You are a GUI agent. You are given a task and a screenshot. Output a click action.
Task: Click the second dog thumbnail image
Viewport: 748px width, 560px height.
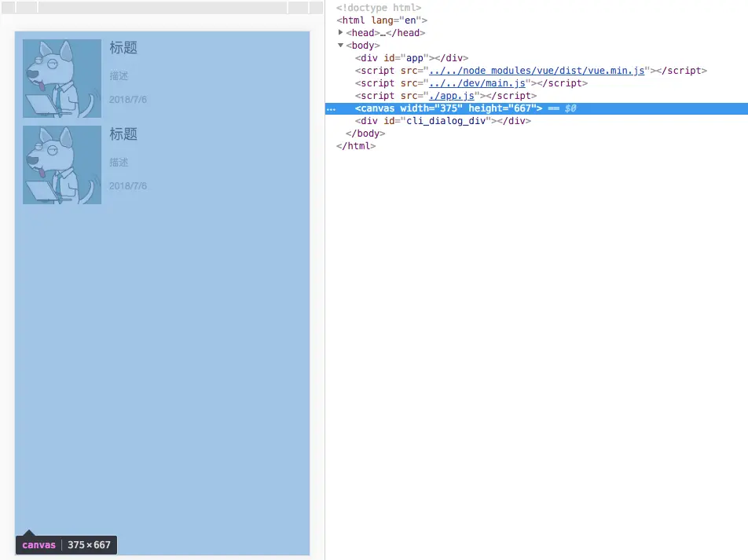click(62, 165)
